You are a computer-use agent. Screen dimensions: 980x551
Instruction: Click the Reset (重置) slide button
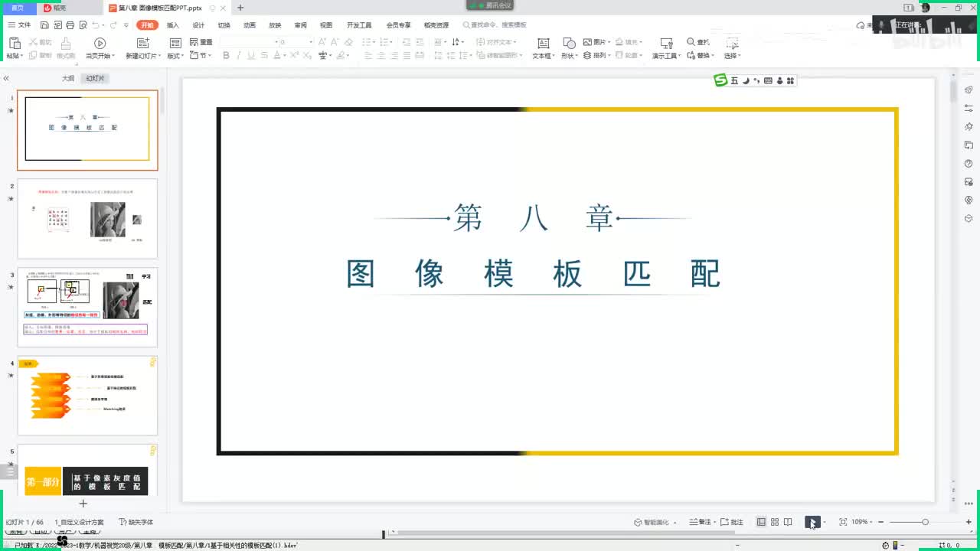point(201,42)
